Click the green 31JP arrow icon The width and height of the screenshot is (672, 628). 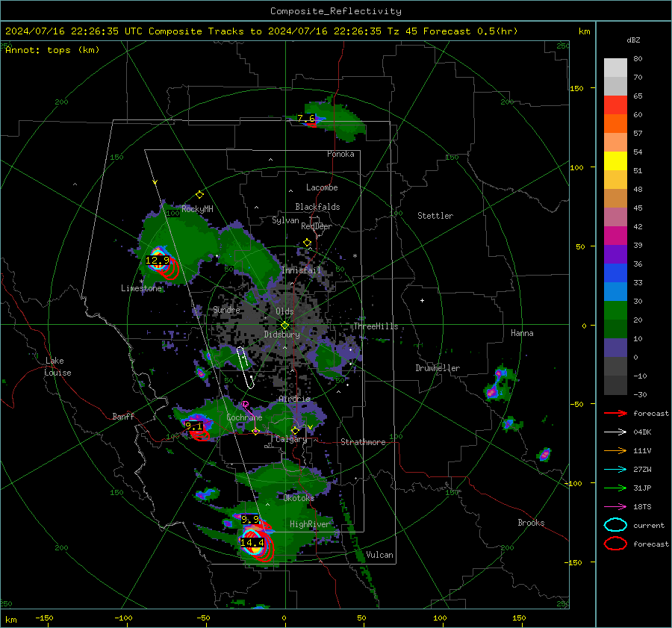click(615, 488)
